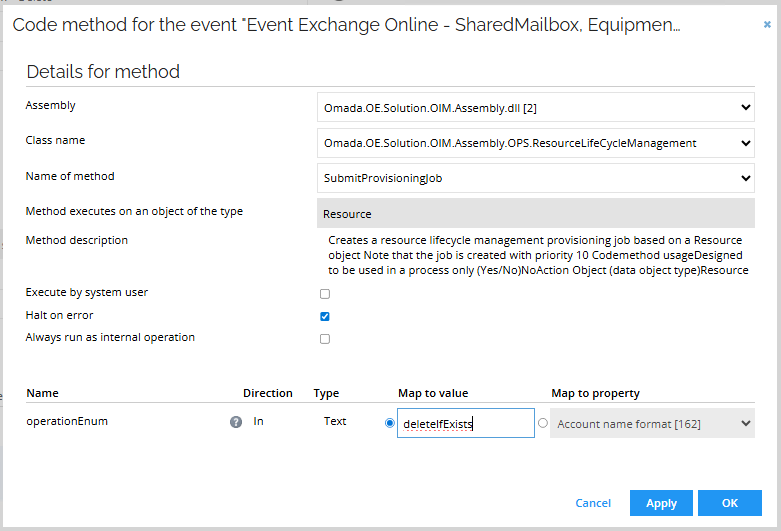Expand the Class name dropdown
The width and height of the screenshot is (781, 531).
(535, 143)
